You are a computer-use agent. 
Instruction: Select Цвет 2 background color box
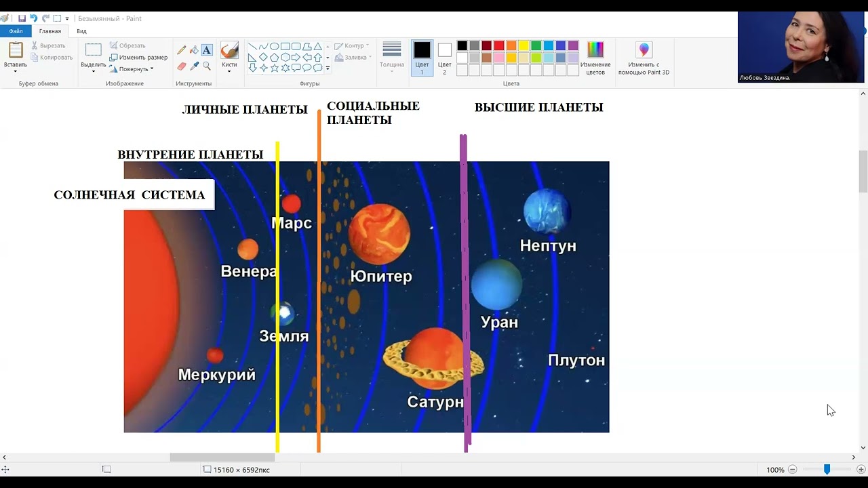[444, 58]
